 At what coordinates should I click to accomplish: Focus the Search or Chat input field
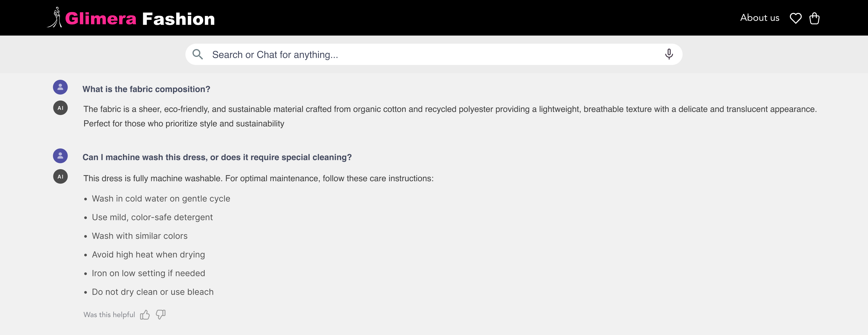[x=434, y=54]
